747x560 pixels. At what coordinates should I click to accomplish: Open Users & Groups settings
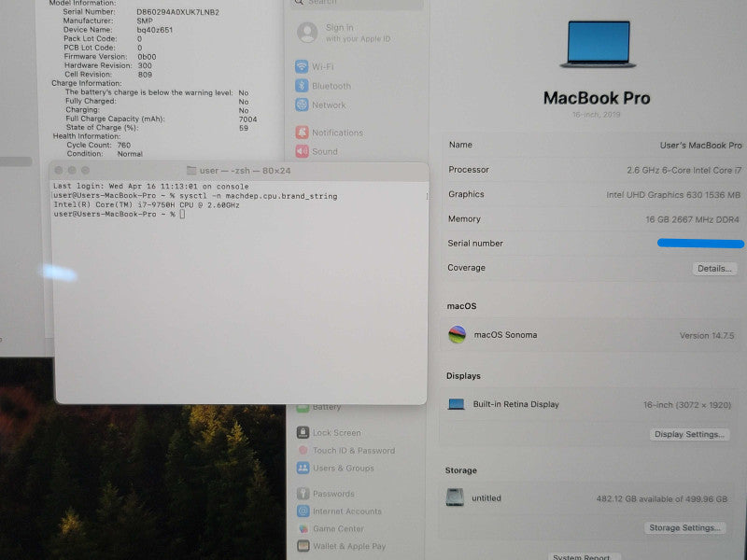pyautogui.click(x=335, y=469)
